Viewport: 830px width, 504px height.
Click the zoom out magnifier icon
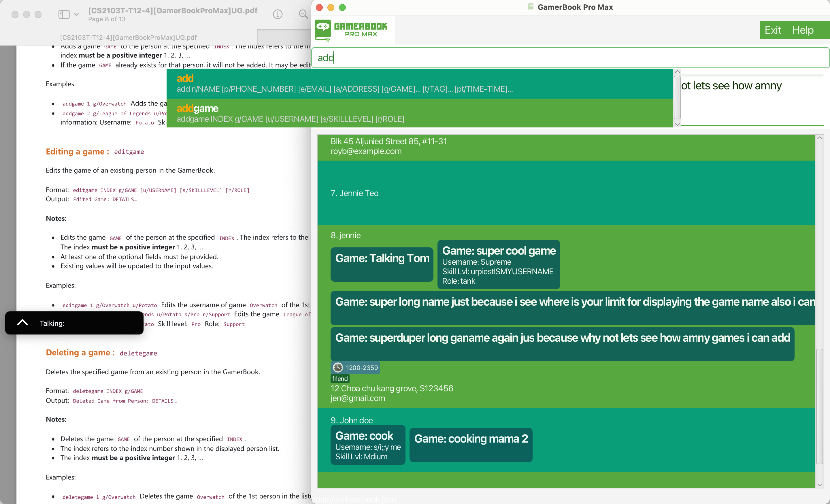tap(303, 14)
